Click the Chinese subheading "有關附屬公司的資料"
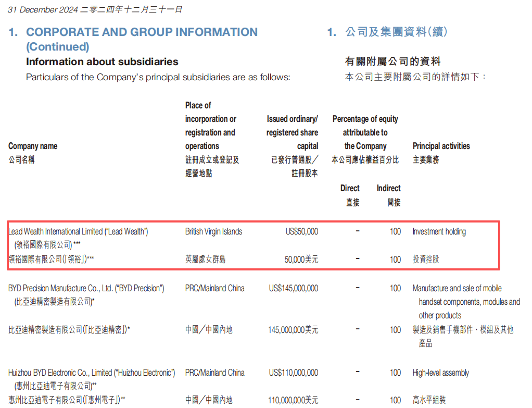Screen dimensions: 532x408 pyautogui.click(x=393, y=61)
